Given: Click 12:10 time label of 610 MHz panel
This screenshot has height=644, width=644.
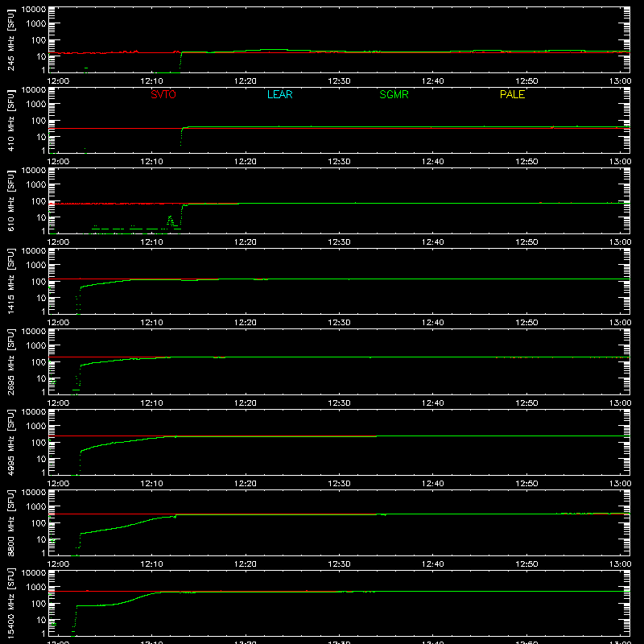Looking at the screenshot, I should 151,242.
